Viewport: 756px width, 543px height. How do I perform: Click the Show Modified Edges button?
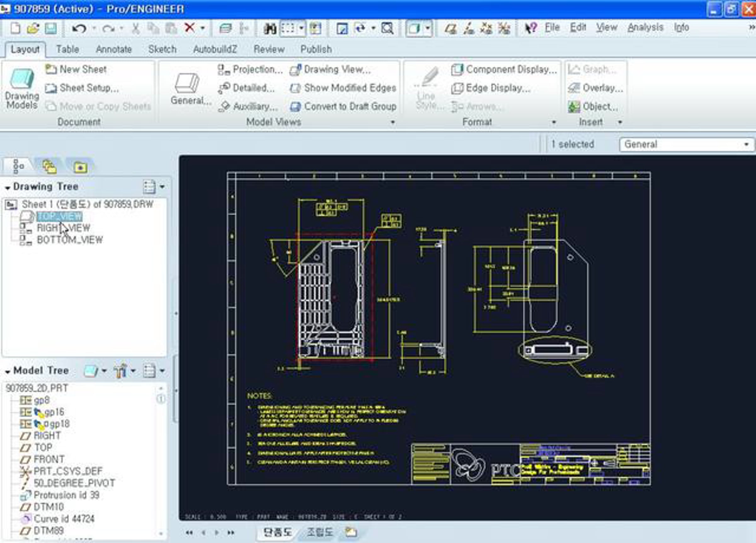(x=343, y=88)
